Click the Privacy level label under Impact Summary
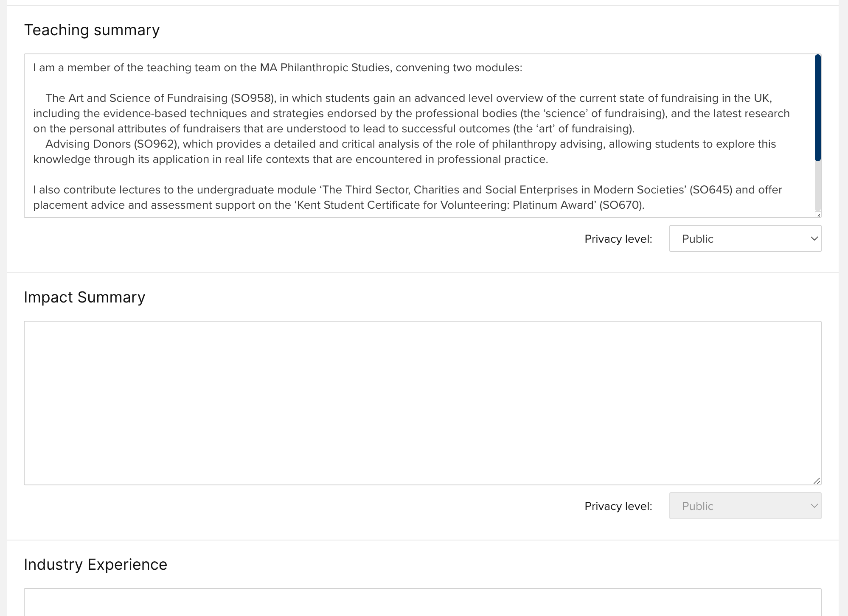 [618, 507]
